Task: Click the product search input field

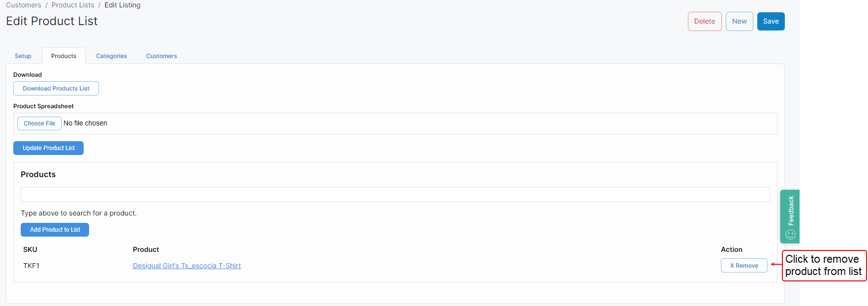Action: [x=394, y=194]
